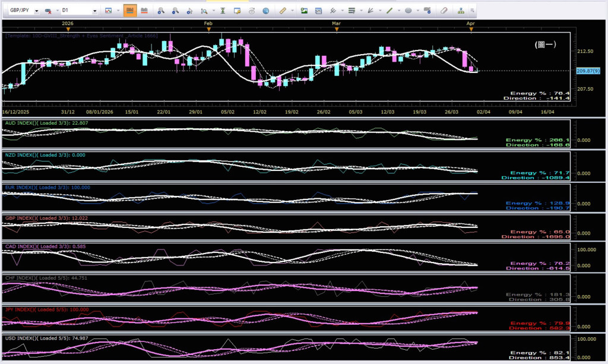608x364 pixels.
Task: Click the orange Feb marker on timeline
Action: (208, 29)
